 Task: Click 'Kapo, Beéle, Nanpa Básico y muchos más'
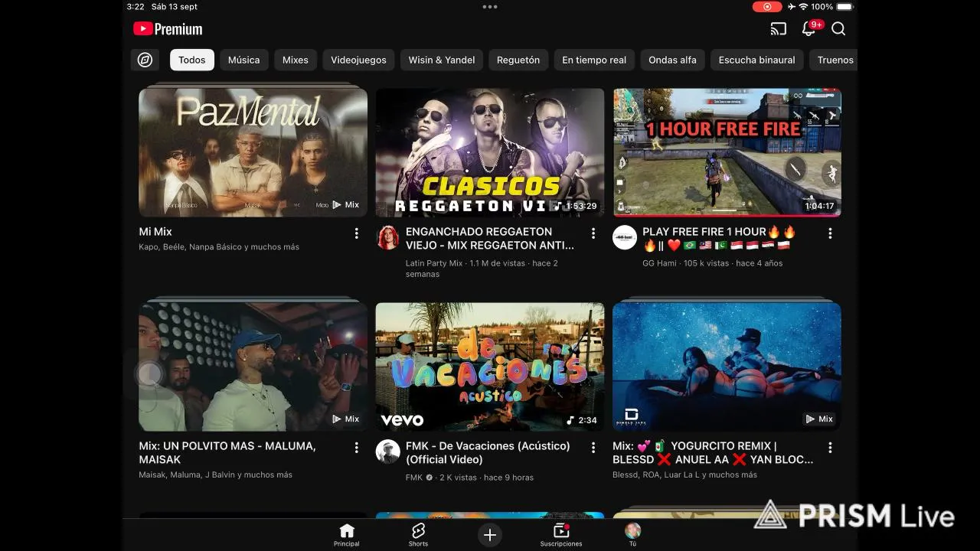pos(219,247)
